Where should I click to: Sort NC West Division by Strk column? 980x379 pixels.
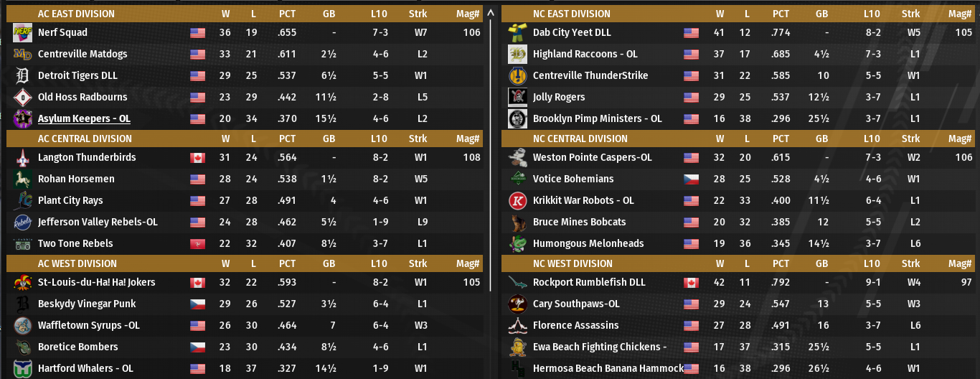(910, 263)
